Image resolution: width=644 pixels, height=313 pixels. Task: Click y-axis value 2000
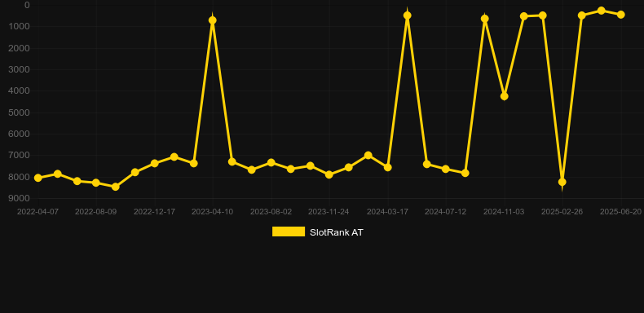coord(20,48)
